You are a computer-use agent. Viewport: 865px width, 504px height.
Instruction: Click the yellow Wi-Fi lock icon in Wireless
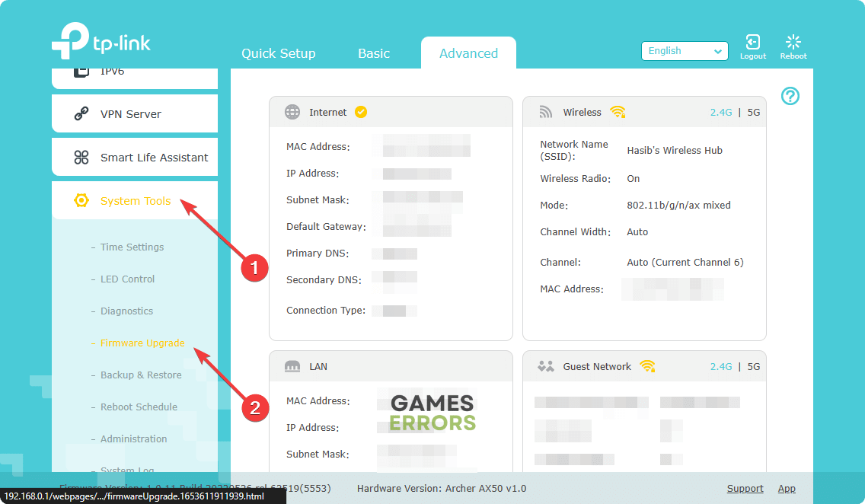[x=618, y=112]
